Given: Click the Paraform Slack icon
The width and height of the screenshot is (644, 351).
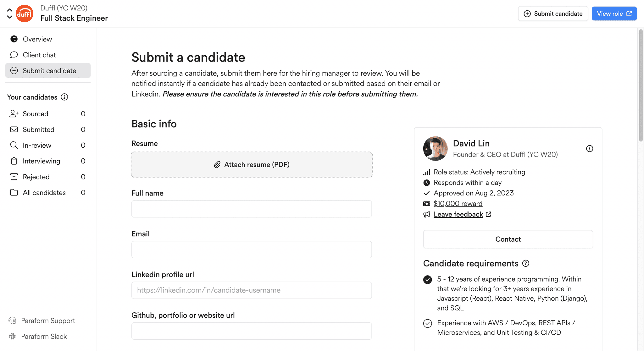Looking at the screenshot, I should tap(12, 336).
